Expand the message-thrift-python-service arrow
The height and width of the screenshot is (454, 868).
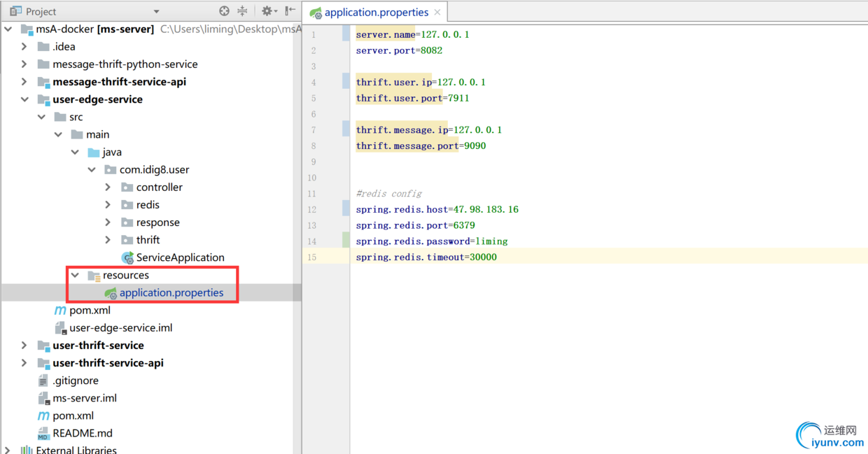24,64
